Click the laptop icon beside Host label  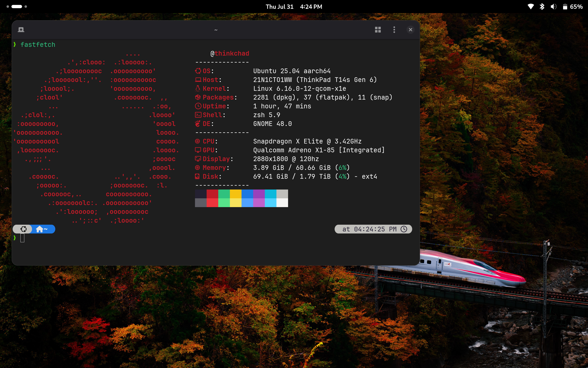pyautogui.click(x=198, y=80)
